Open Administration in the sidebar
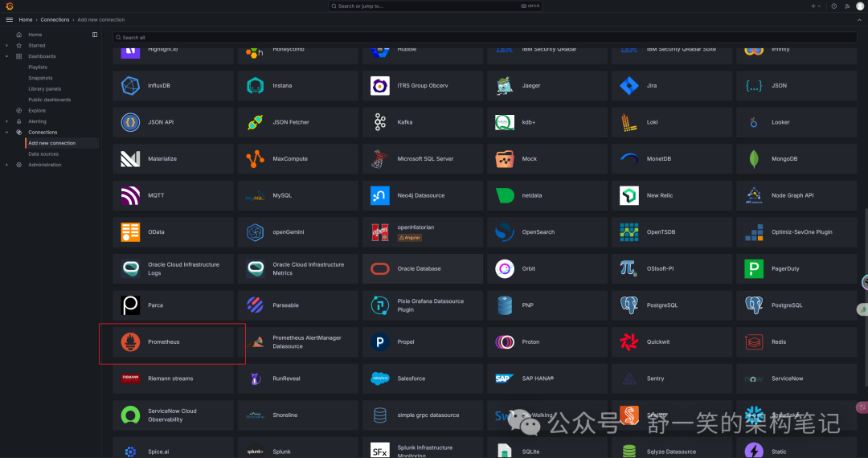The image size is (868, 458). [x=45, y=165]
